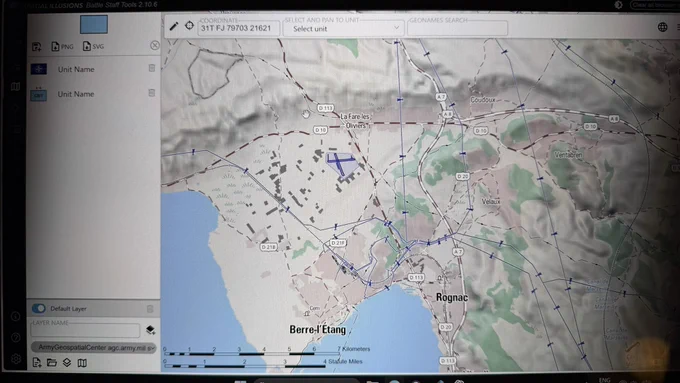Delete the first Unit Name entry
680x383 pixels.
(x=152, y=68)
